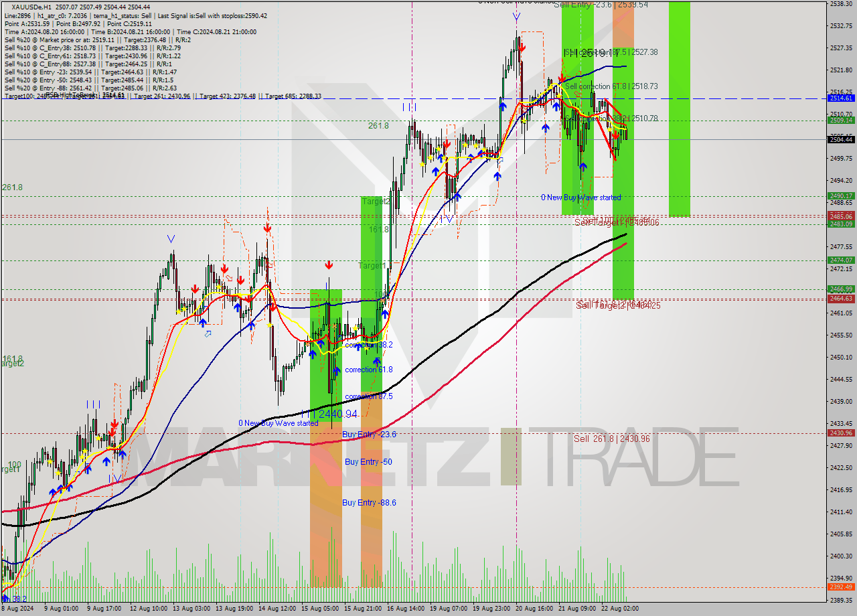Click the 'Buy Entry -88.6' label

(x=369, y=503)
